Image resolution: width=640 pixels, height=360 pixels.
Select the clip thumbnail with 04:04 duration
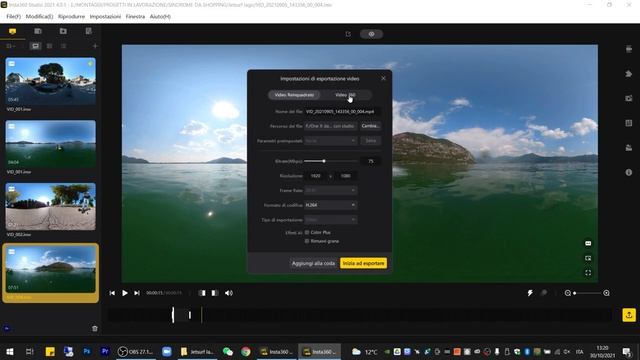pos(51,144)
